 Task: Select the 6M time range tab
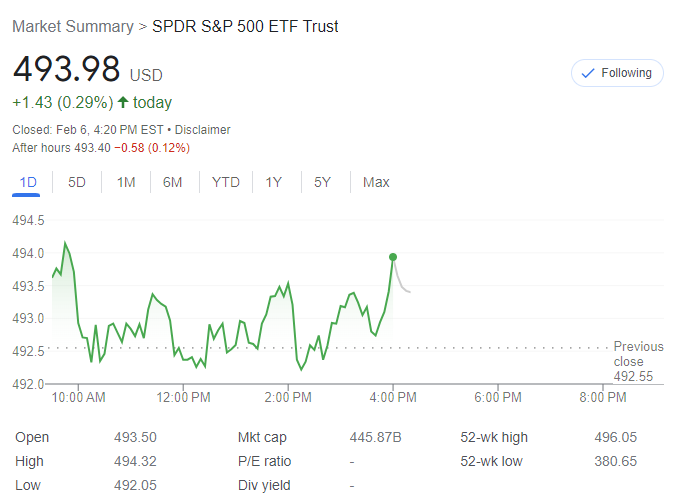tap(173, 182)
